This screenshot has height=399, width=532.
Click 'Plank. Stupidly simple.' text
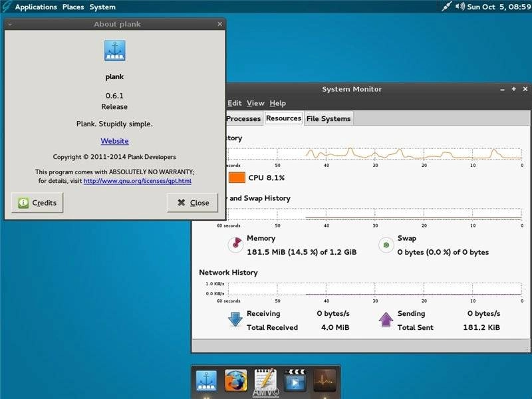tap(114, 124)
